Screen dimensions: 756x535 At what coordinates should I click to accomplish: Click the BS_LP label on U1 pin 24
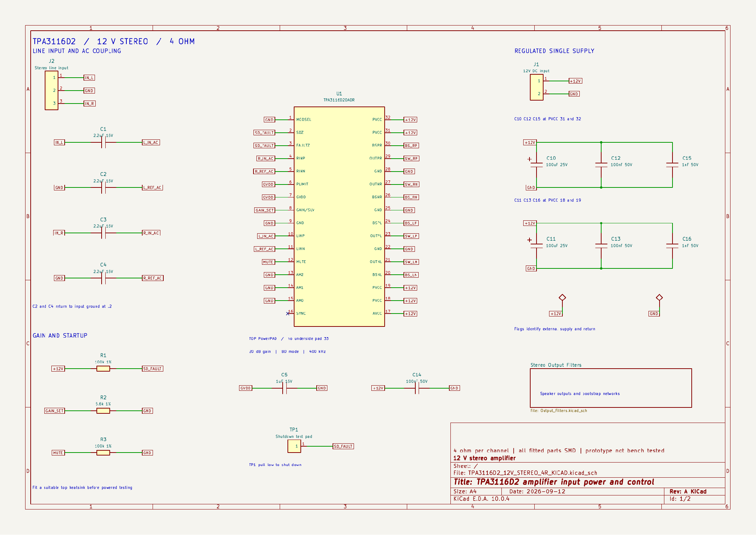[x=411, y=223]
